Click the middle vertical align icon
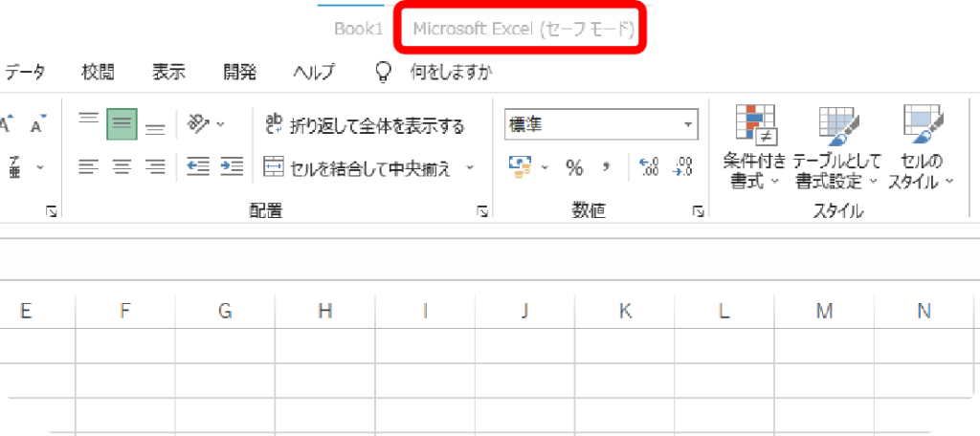980x436 pixels. click(122, 124)
